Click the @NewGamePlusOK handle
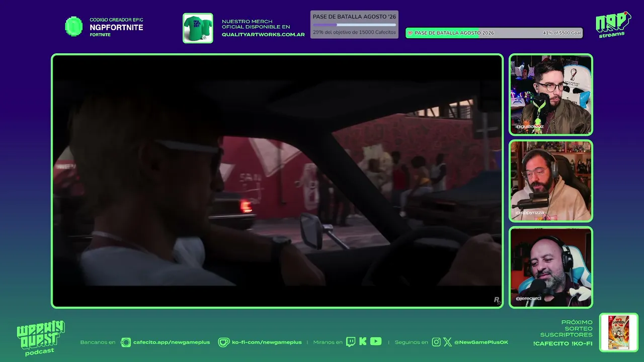Viewport: 644px width, 362px height. [481, 342]
